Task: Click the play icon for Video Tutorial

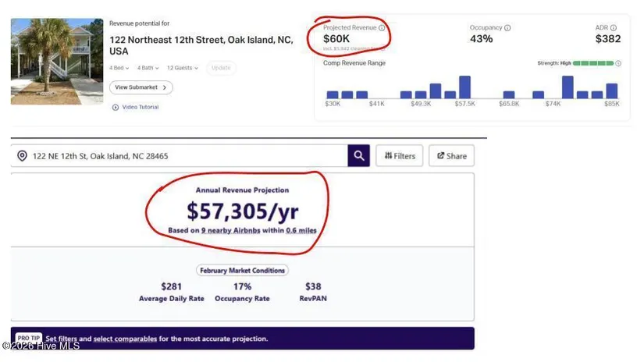Action: 116,107
